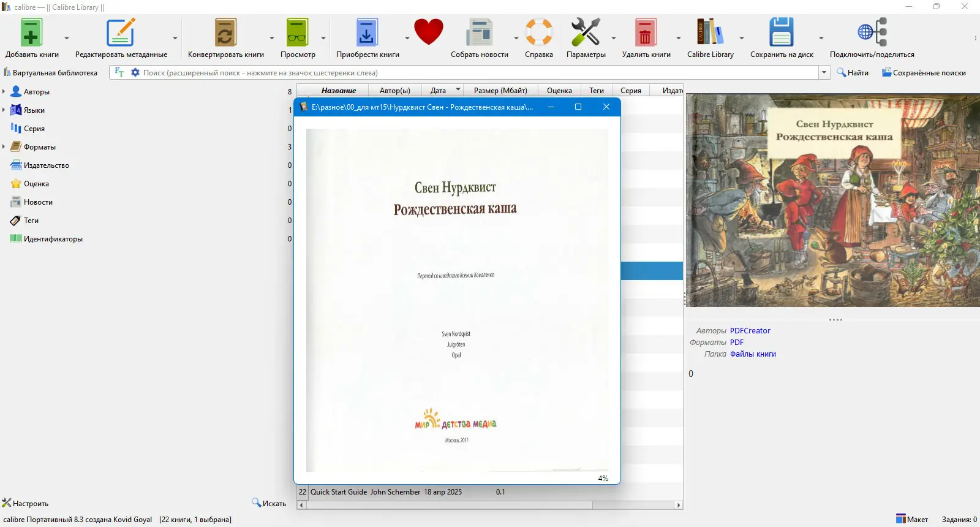Expand the Авторы tree node
Screen dimensions: 980x527
click(4, 92)
